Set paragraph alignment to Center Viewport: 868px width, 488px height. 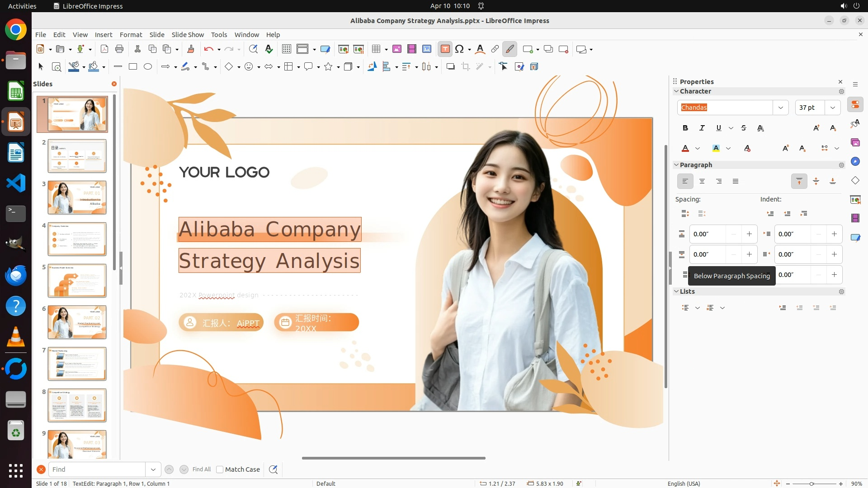pyautogui.click(x=702, y=182)
